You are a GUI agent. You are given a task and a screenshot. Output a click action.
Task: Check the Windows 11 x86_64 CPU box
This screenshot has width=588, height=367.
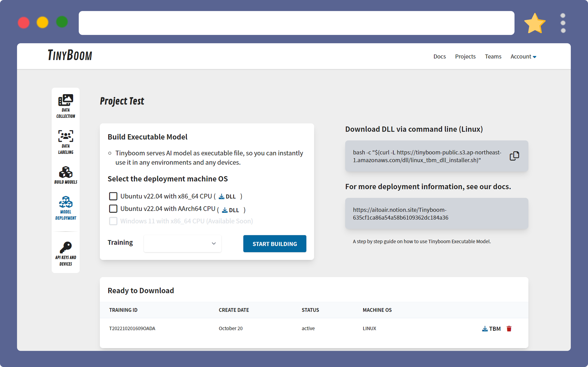pyautogui.click(x=113, y=221)
